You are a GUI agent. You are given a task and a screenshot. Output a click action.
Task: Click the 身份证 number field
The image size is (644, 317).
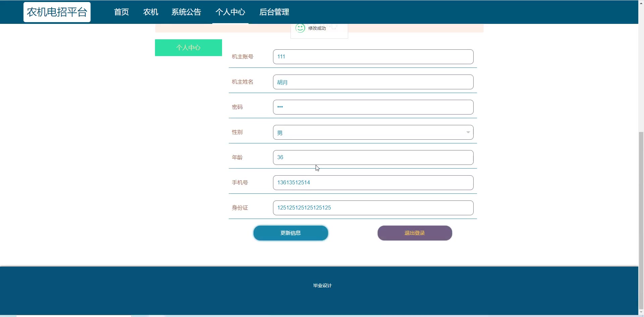click(373, 208)
